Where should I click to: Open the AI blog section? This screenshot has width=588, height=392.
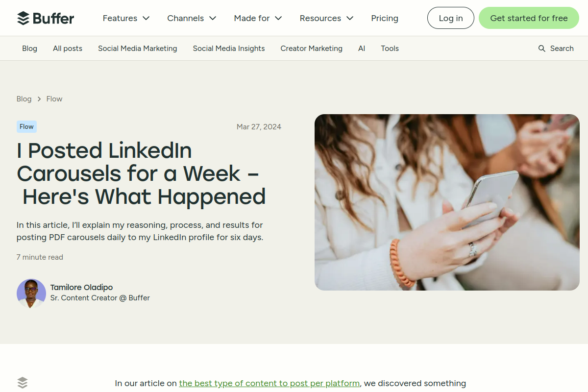click(x=362, y=48)
